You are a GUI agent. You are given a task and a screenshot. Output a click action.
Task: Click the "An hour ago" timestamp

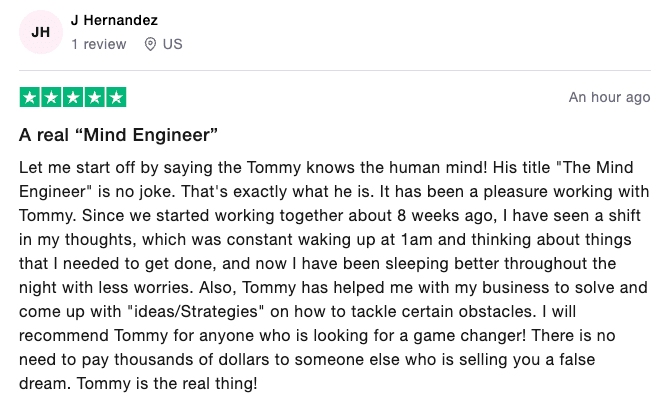[609, 97]
